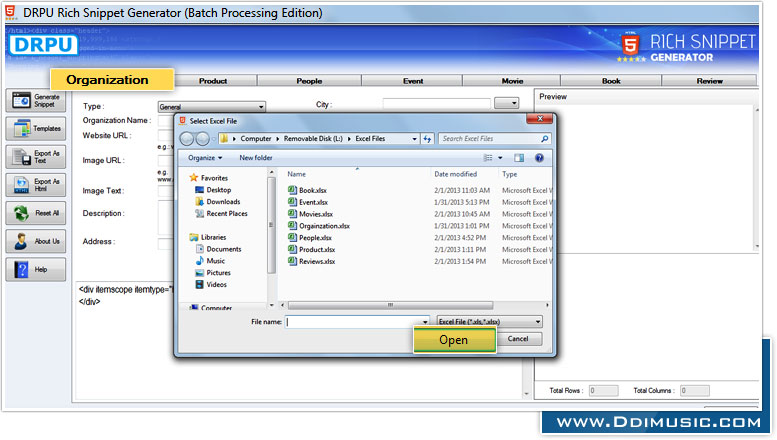Click the City input field
The image size is (777, 440).
(436, 103)
